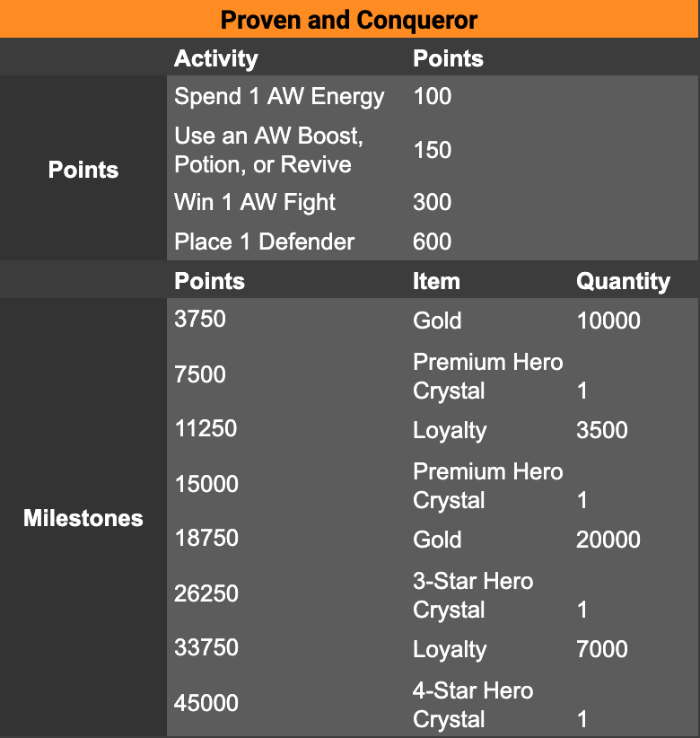Select the "Item" column header
The width and height of the screenshot is (700, 738).
tap(436, 281)
